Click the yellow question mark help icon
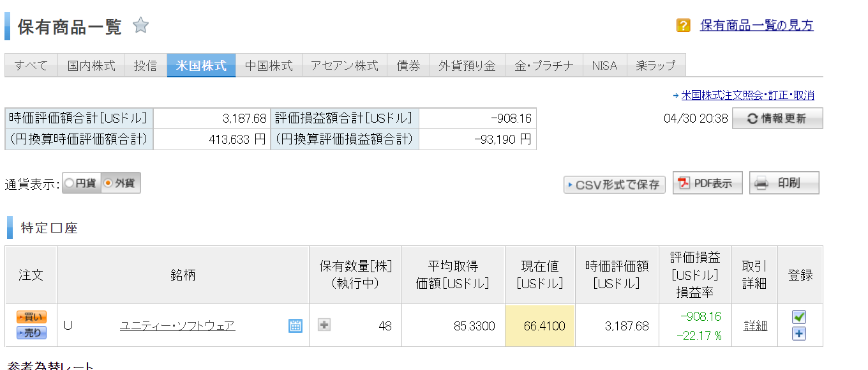The height and width of the screenshot is (370, 868). pyautogui.click(x=683, y=26)
